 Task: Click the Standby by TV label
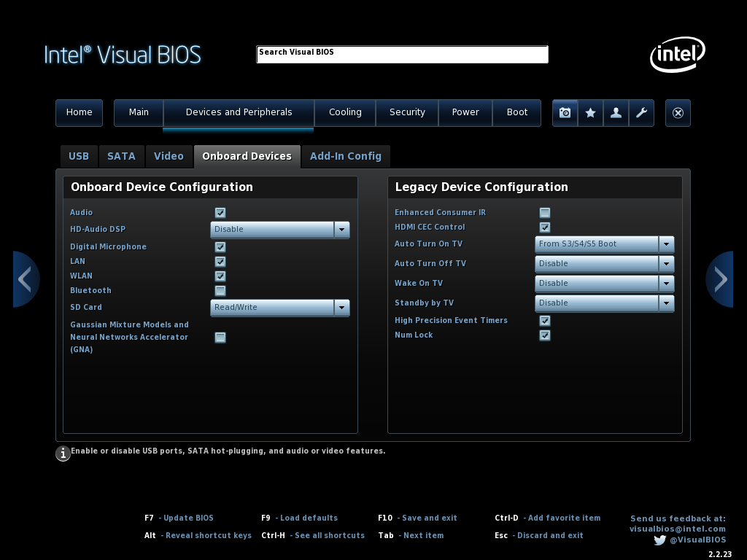(424, 303)
